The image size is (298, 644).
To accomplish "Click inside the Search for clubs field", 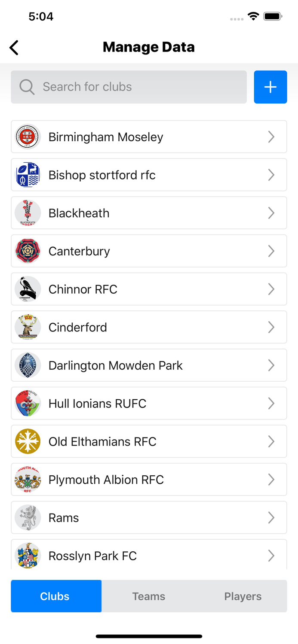I will coord(108,87).
